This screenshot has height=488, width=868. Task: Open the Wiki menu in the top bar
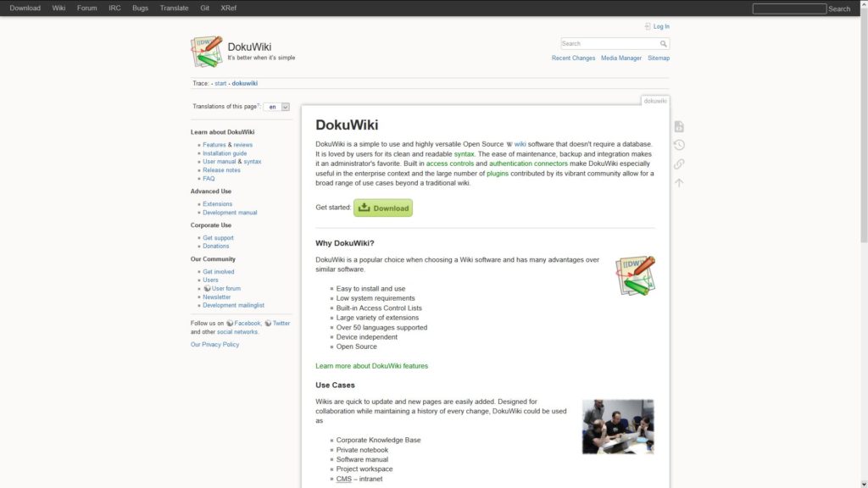click(58, 8)
